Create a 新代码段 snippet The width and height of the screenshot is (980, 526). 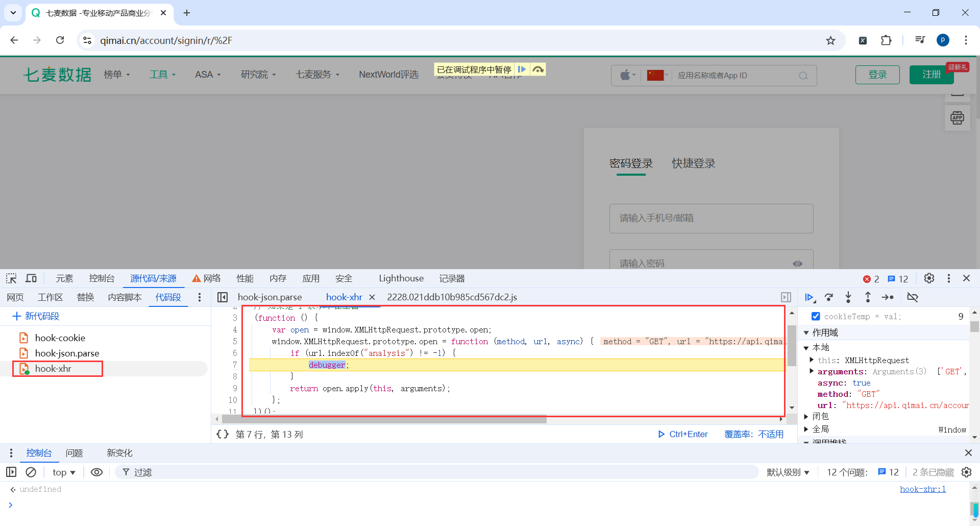[36, 316]
